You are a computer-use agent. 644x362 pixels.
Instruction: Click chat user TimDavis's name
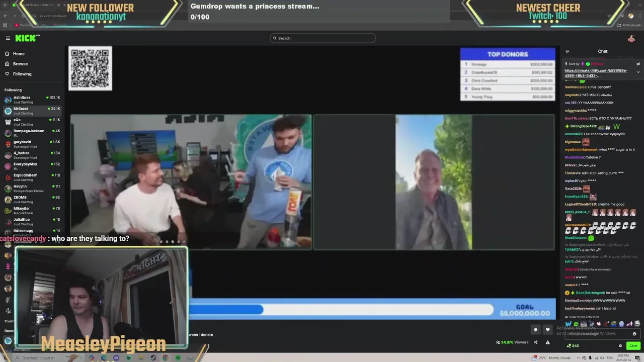click(573, 173)
